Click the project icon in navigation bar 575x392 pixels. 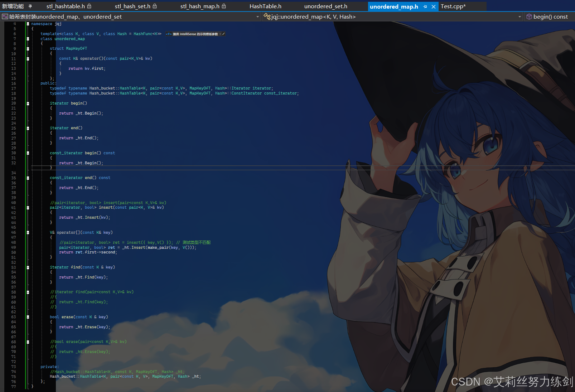(5, 16)
